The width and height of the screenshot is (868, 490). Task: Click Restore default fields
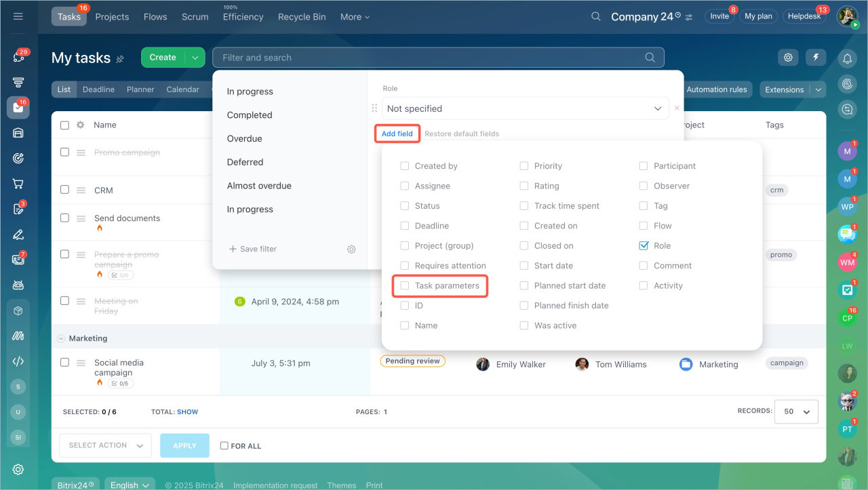click(462, 134)
